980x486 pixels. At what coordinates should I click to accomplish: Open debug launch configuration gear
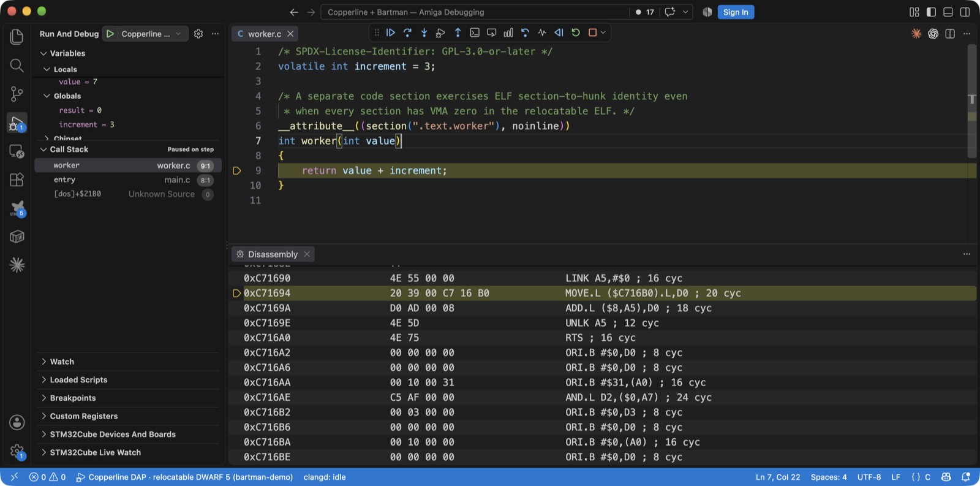point(198,34)
